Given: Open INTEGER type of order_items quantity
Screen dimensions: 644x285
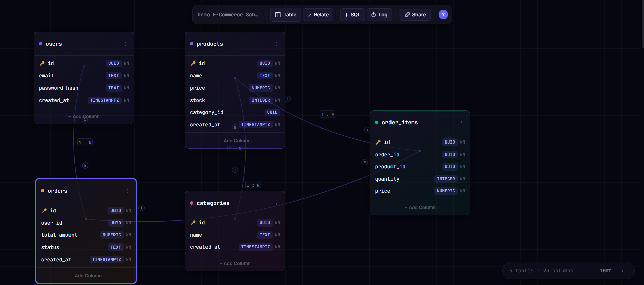Looking at the screenshot, I should coord(446,179).
